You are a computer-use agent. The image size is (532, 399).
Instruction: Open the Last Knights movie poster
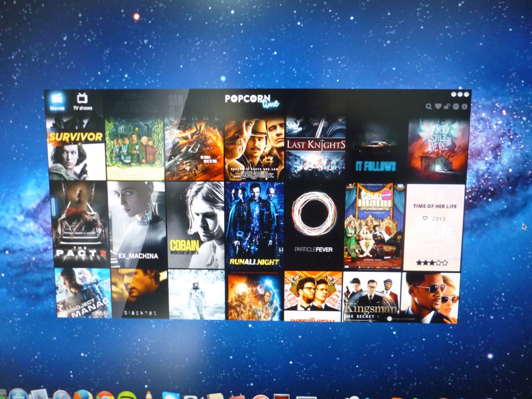(315, 148)
